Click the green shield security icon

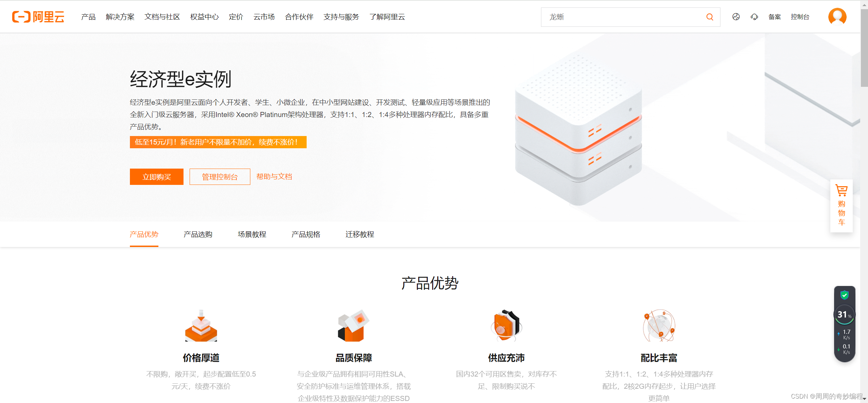click(x=844, y=295)
